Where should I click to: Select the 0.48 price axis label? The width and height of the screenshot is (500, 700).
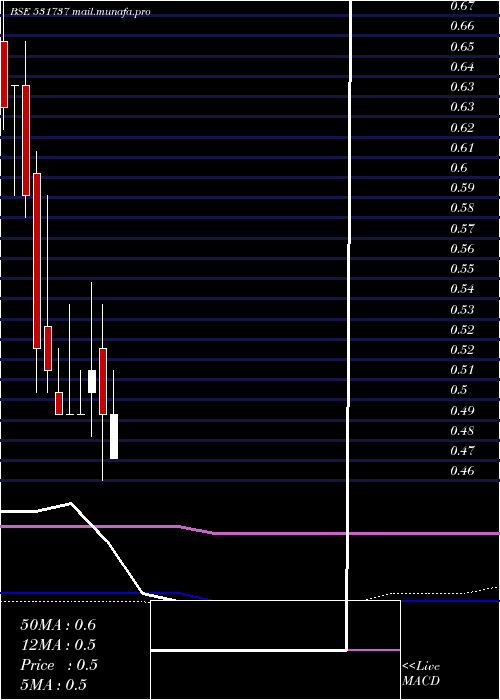[x=462, y=430]
